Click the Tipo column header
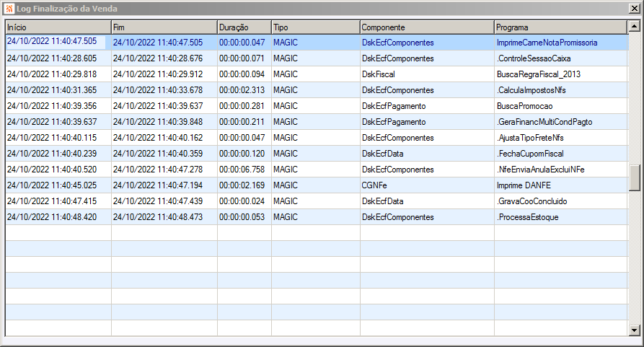Image resolution: width=644 pixels, height=347 pixels. [x=316, y=27]
